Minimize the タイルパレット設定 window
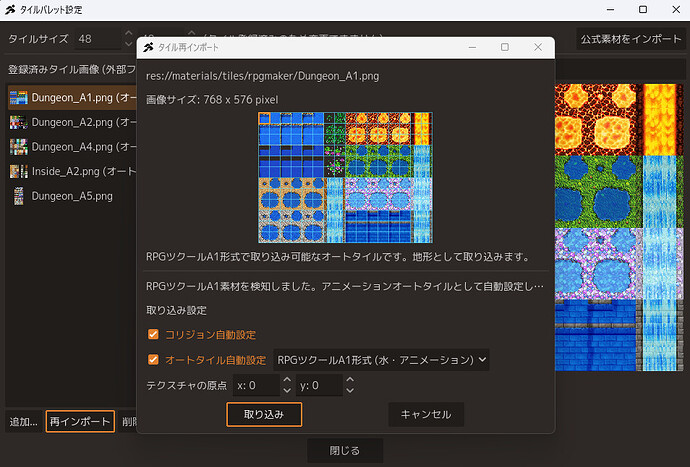Image resolution: width=690 pixels, height=467 pixels. pos(610,9)
